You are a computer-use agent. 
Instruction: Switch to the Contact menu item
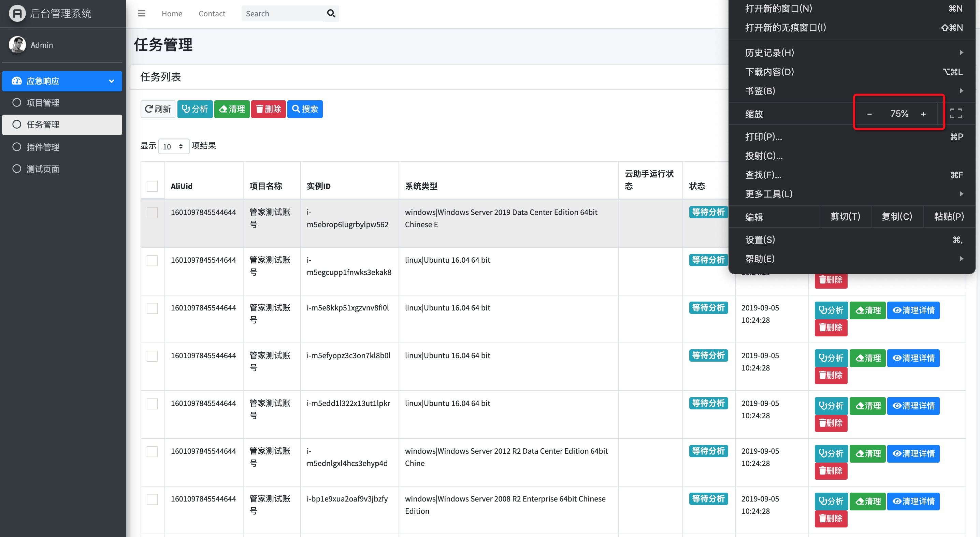point(212,13)
